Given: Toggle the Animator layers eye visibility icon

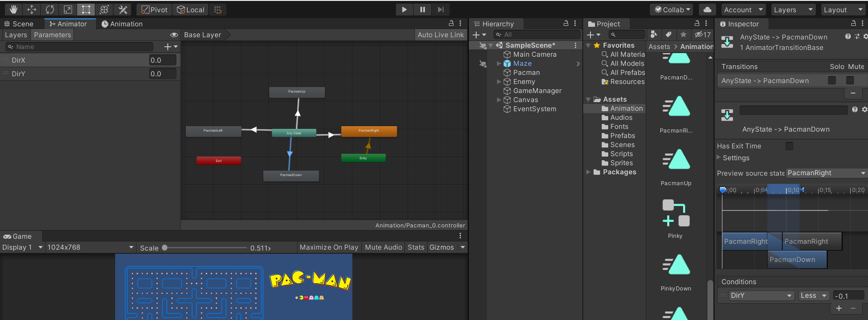Looking at the screenshot, I should tap(174, 35).
